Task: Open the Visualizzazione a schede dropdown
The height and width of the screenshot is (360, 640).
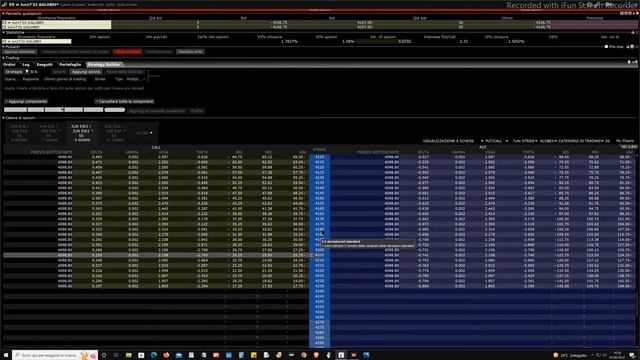Action: pos(453,141)
